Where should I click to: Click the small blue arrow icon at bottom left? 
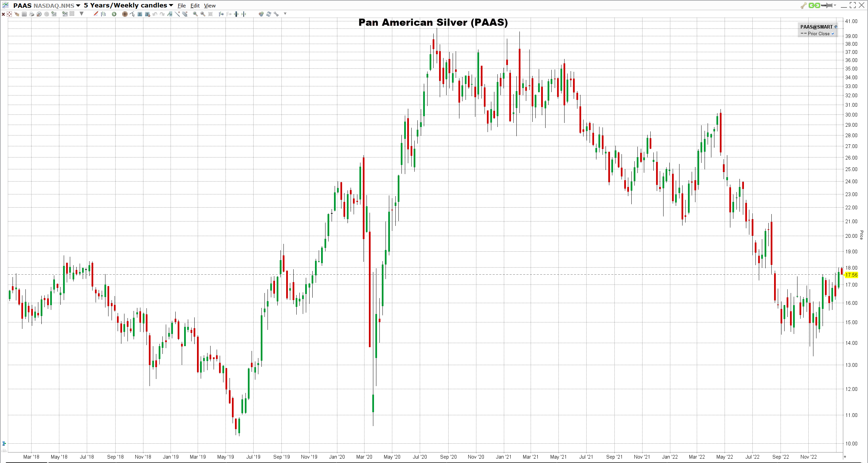4,443
